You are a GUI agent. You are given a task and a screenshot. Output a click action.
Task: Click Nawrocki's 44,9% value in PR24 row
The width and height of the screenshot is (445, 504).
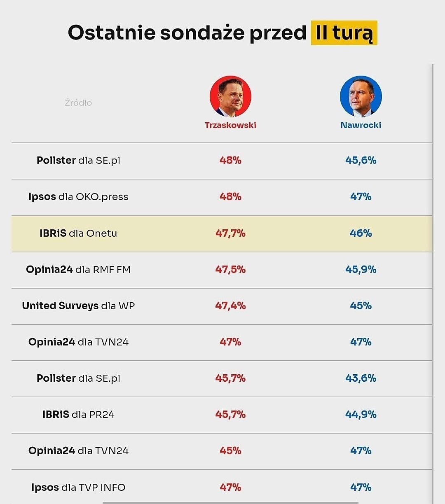tap(361, 415)
